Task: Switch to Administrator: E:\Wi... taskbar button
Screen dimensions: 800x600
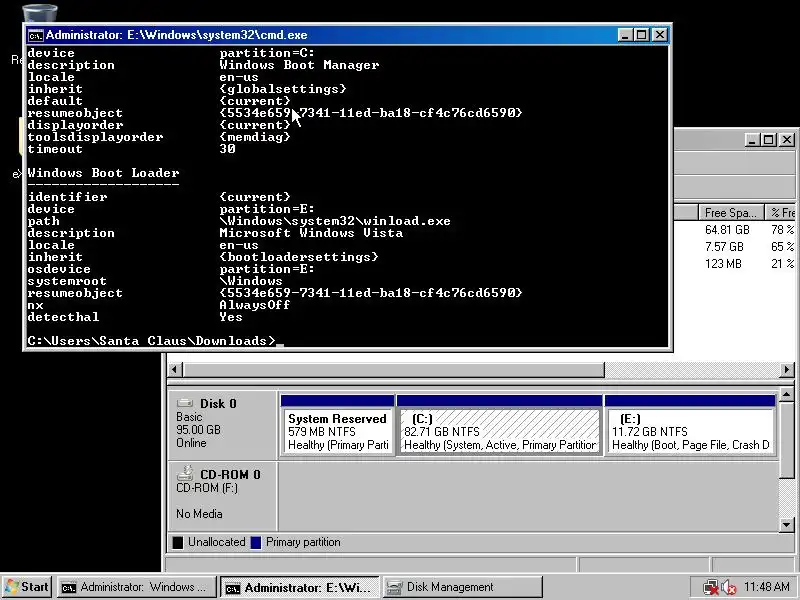Action: pos(300,587)
